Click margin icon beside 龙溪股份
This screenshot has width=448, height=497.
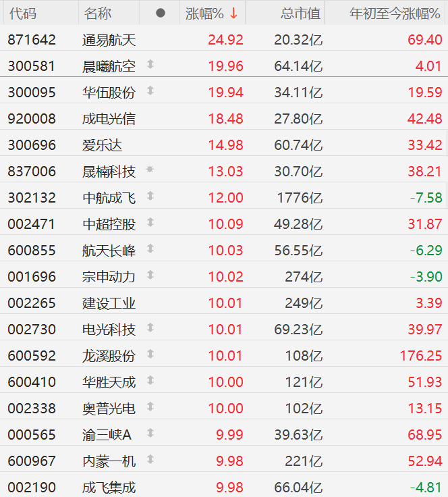150,354
